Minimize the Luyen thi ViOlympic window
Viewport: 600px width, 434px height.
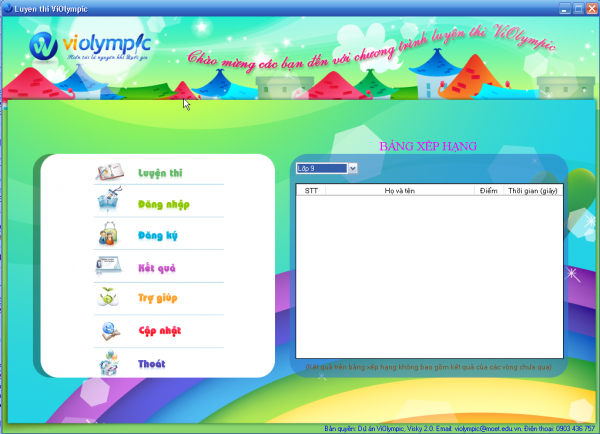click(x=565, y=8)
